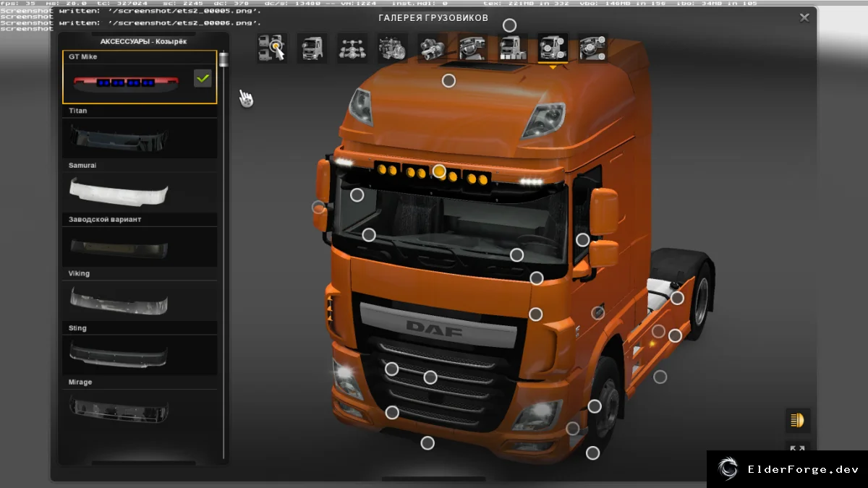Click the highlighted orange sun visor node
The height and width of the screenshot is (488, 868).
439,171
